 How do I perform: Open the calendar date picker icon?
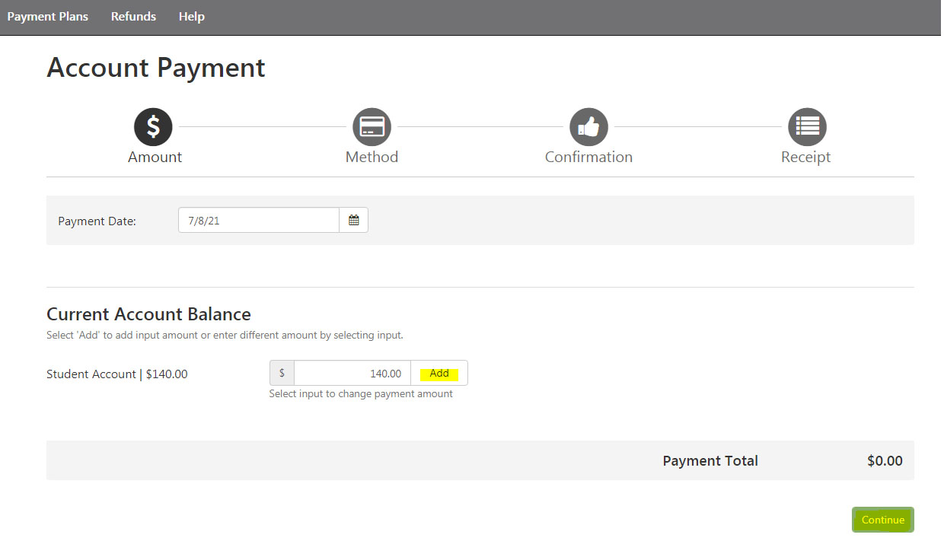[353, 221]
